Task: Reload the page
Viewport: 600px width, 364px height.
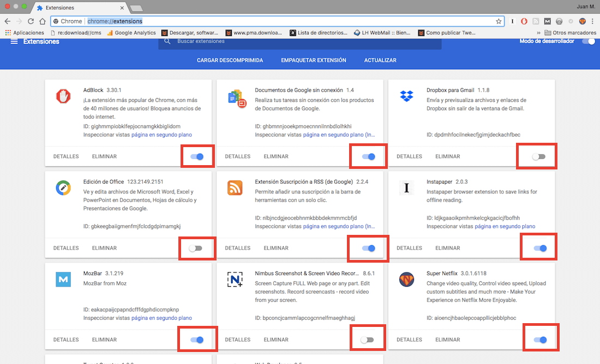Action: click(x=31, y=21)
